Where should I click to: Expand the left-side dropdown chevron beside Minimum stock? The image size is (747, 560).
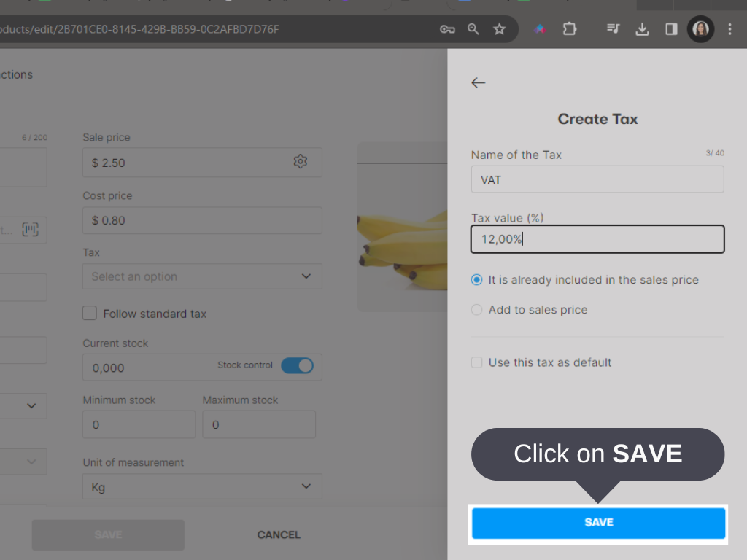pyautogui.click(x=31, y=405)
